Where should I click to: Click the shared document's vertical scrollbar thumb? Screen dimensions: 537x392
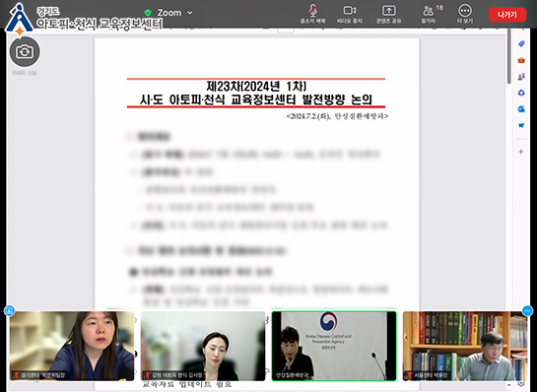[508, 56]
